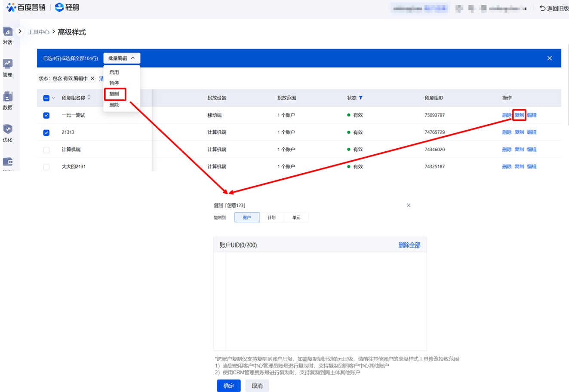Open the select-all checkbox dropdown arrow
Screen dimensions: 569x392
(53, 98)
